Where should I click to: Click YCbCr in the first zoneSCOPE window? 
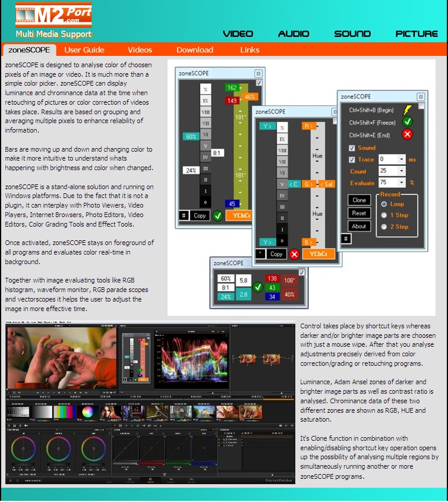pos(239,215)
